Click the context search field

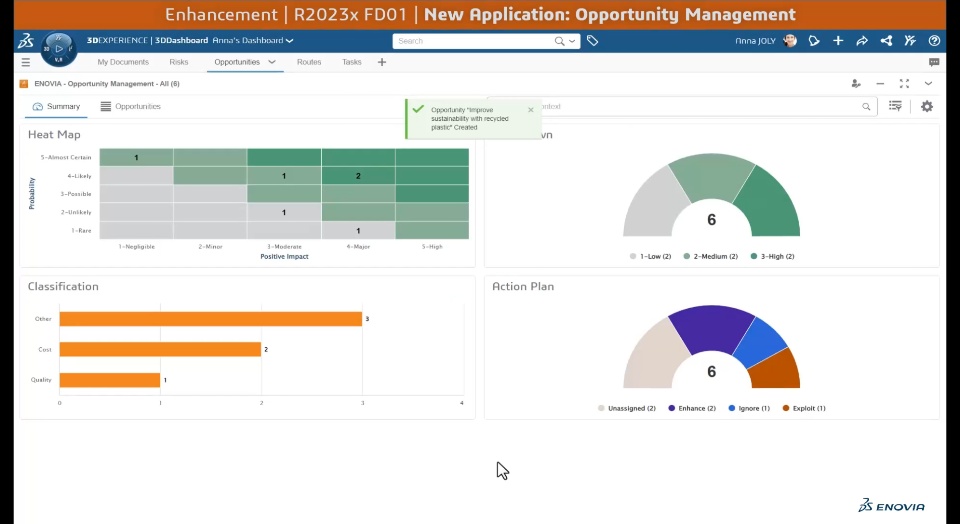683,107
